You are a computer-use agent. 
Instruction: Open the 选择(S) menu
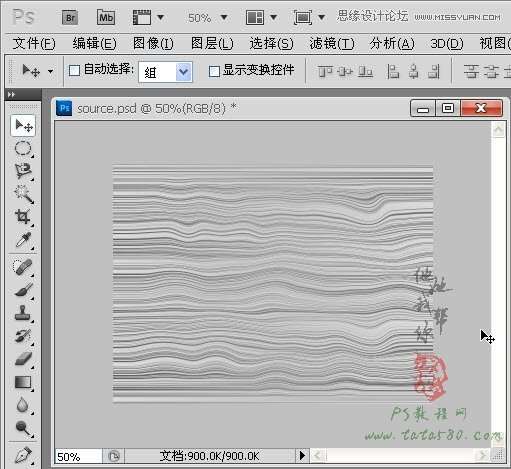(x=271, y=44)
